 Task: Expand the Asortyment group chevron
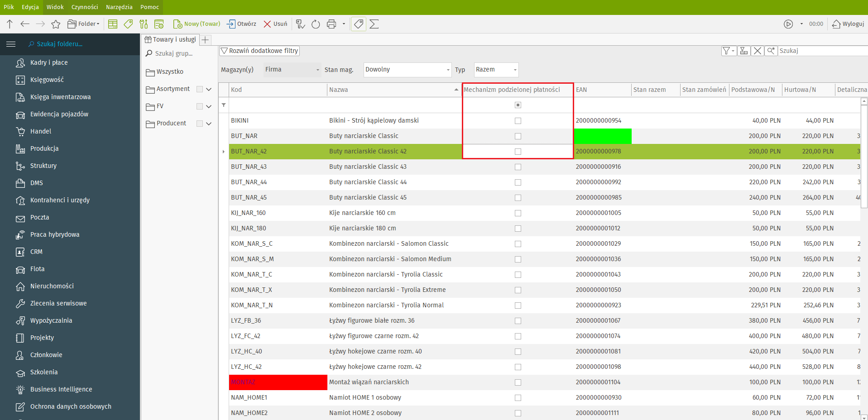coord(209,89)
